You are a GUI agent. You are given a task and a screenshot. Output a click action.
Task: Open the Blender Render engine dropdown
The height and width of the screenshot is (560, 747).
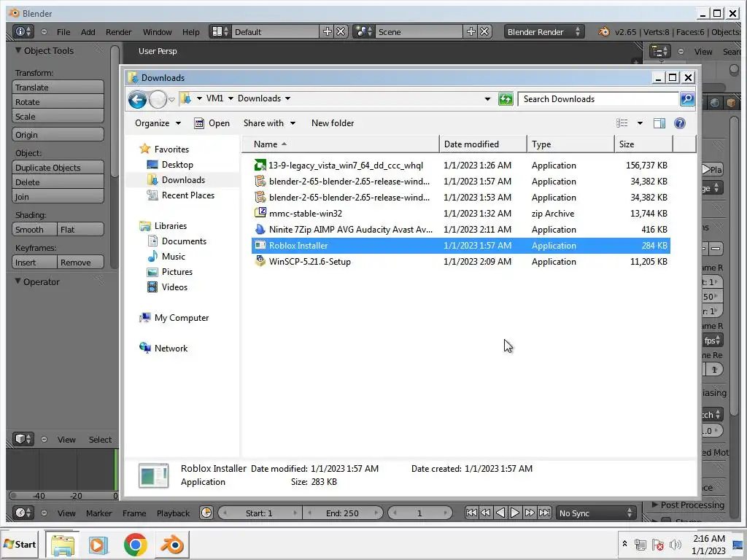coord(544,32)
